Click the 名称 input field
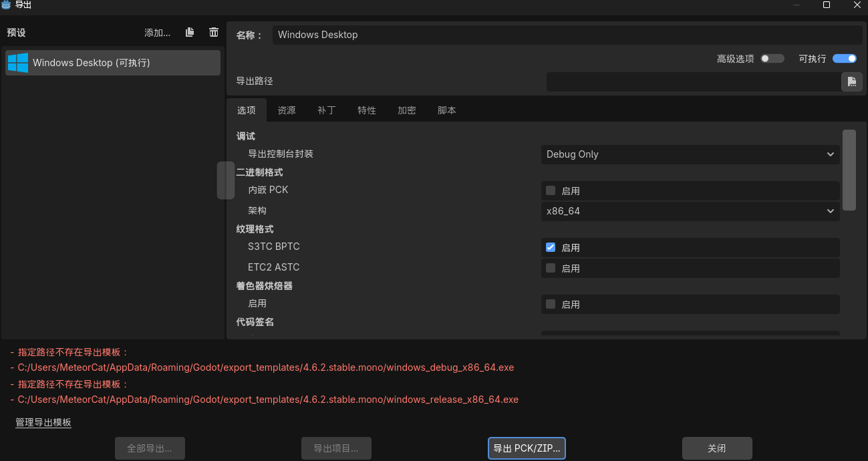 tap(567, 35)
